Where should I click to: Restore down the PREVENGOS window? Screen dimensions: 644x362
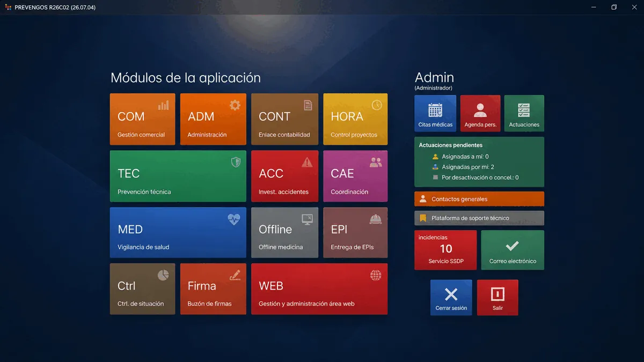pyautogui.click(x=614, y=8)
